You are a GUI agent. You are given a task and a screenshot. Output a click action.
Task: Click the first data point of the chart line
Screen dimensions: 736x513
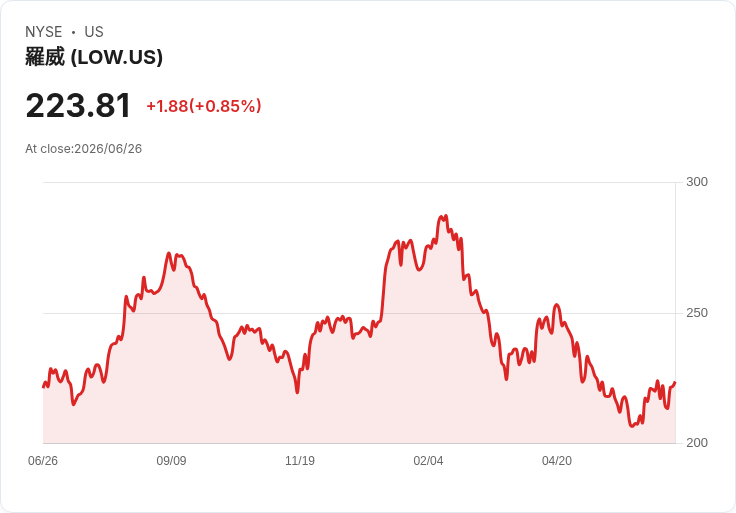[43, 387]
